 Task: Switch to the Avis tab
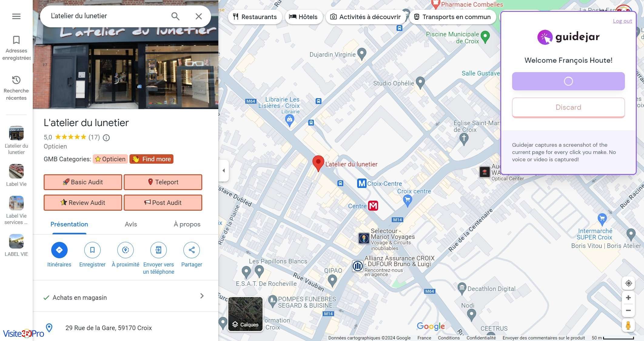131,225
